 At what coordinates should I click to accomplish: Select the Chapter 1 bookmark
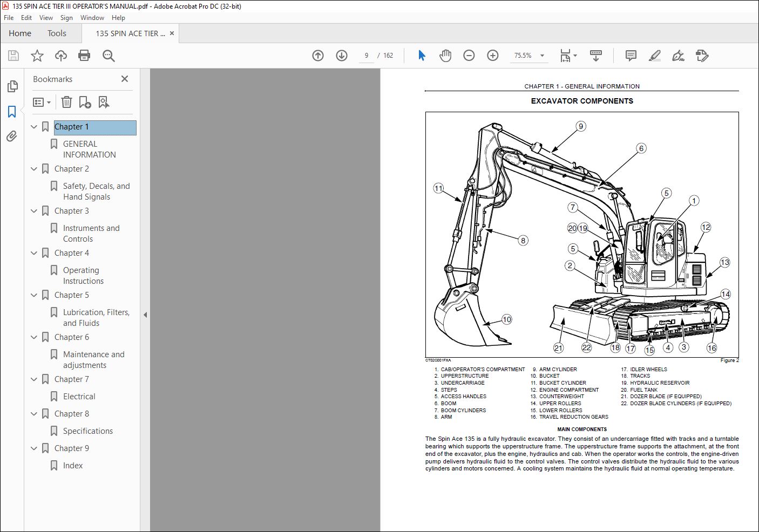(95, 127)
